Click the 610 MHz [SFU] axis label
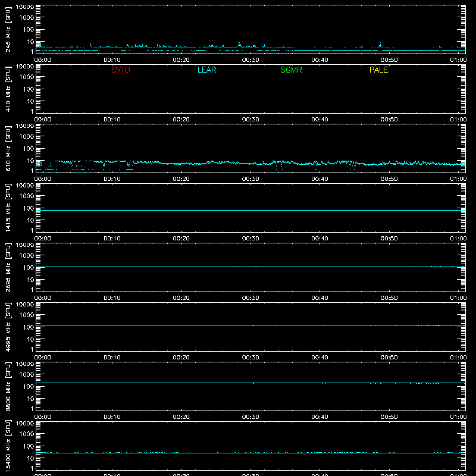This screenshot has width=476, height=476. point(8,149)
